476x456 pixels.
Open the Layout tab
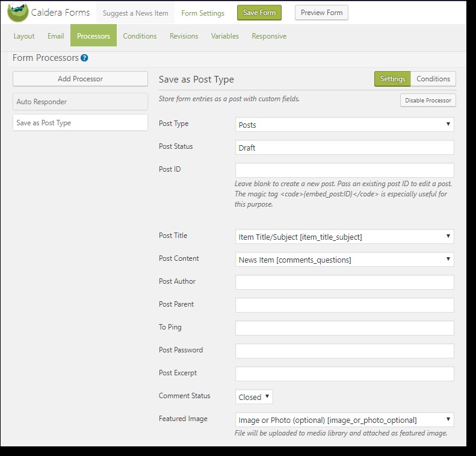coord(24,36)
